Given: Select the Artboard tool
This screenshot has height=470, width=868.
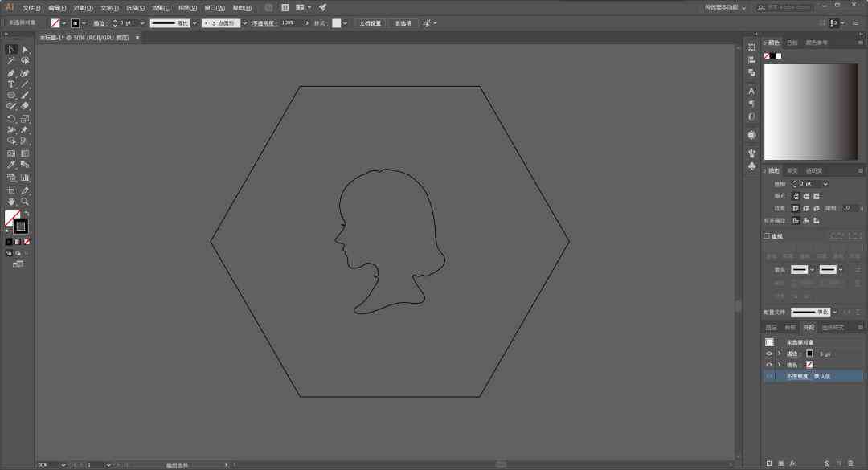Looking at the screenshot, I should [x=11, y=190].
